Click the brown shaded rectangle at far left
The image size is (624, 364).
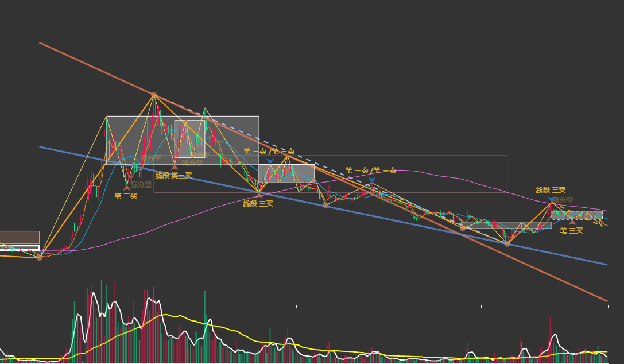point(20,237)
